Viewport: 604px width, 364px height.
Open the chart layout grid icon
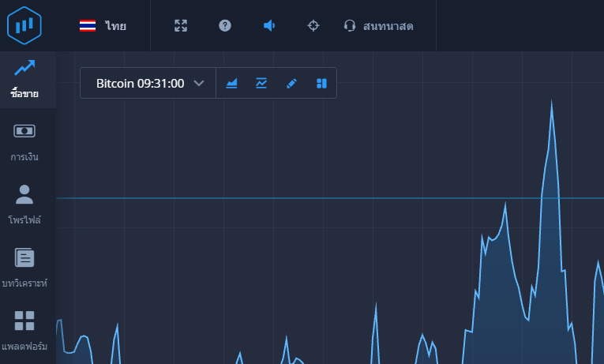tap(321, 83)
